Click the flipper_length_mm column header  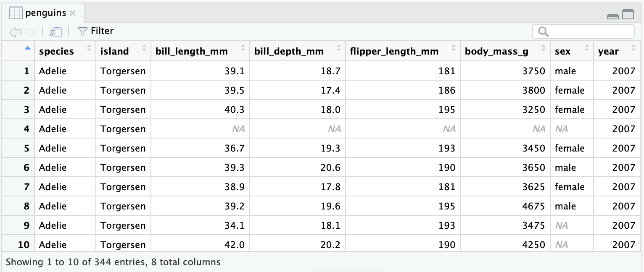[x=403, y=51]
